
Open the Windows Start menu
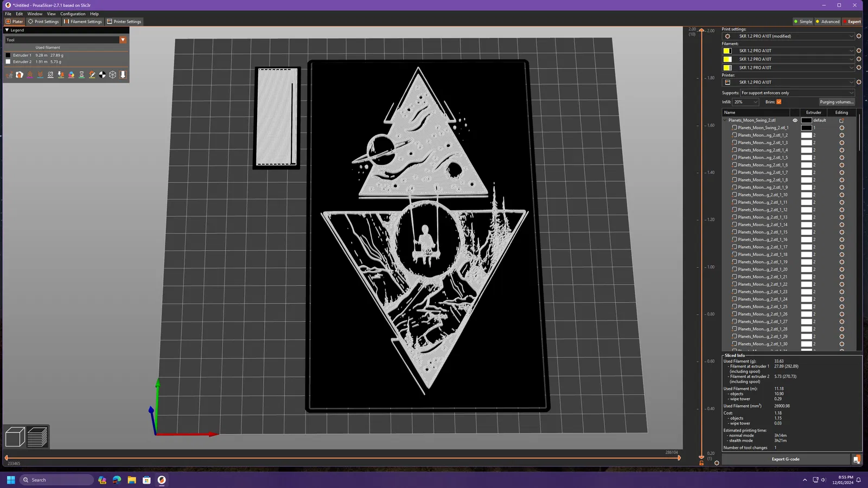pyautogui.click(x=11, y=480)
